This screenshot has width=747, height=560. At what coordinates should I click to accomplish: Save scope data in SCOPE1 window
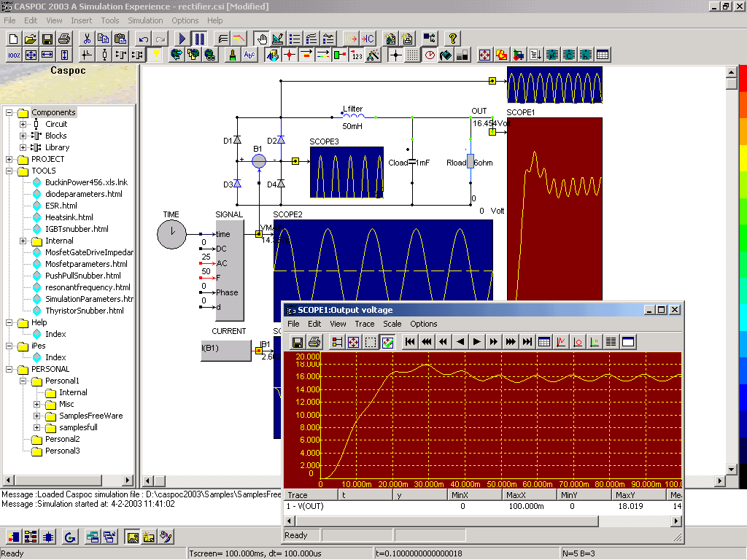298,342
